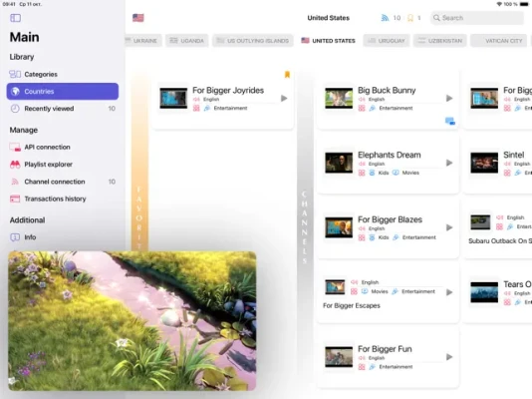Click the Kids icon on For Bigger Blazes
The width and height of the screenshot is (532, 399).
(x=372, y=237)
